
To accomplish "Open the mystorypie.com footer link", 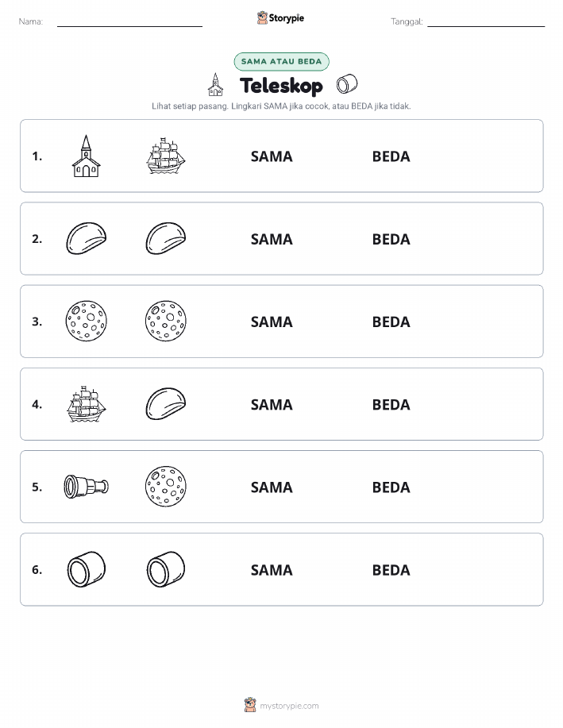I will 289,706.
